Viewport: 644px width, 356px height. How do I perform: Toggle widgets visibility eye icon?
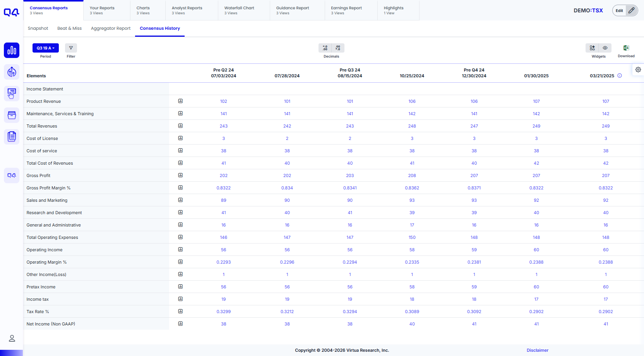605,48
